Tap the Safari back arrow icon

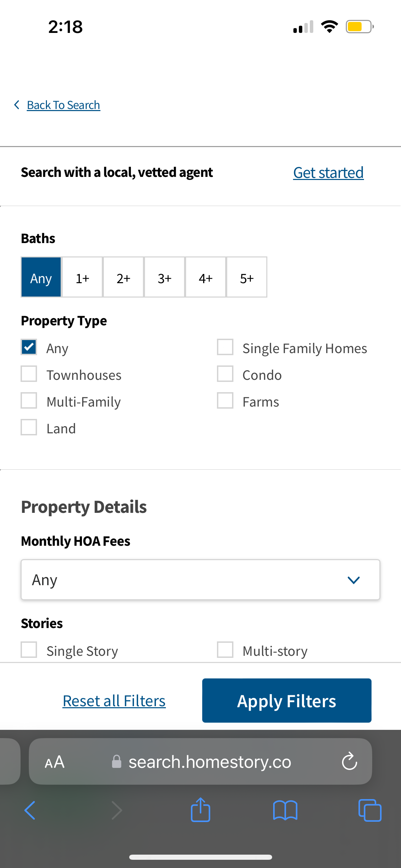(x=30, y=810)
